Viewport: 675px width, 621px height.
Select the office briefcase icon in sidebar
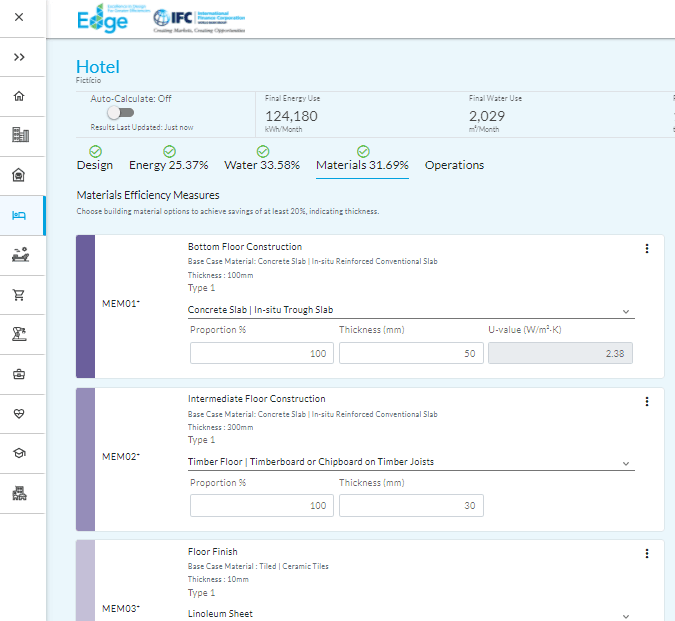[19, 374]
